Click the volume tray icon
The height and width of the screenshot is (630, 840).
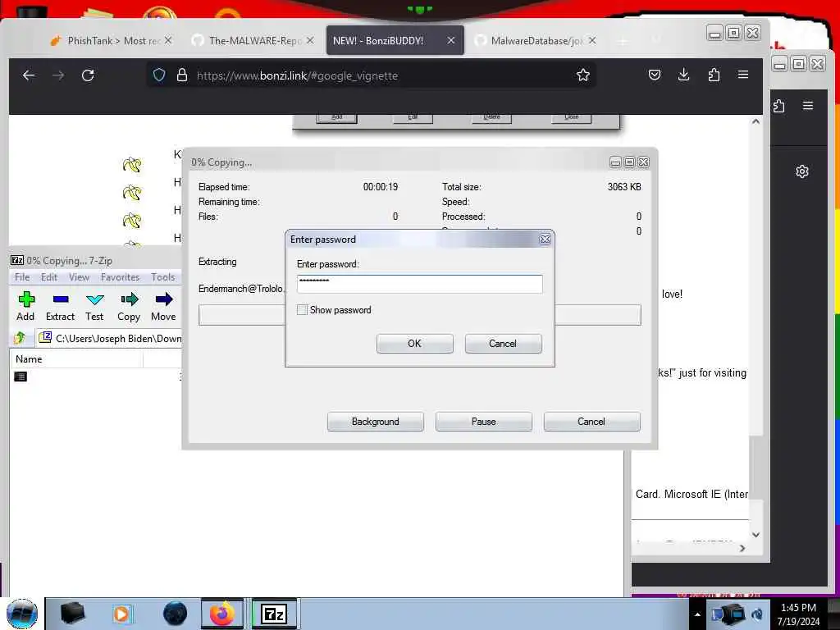(x=757, y=614)
